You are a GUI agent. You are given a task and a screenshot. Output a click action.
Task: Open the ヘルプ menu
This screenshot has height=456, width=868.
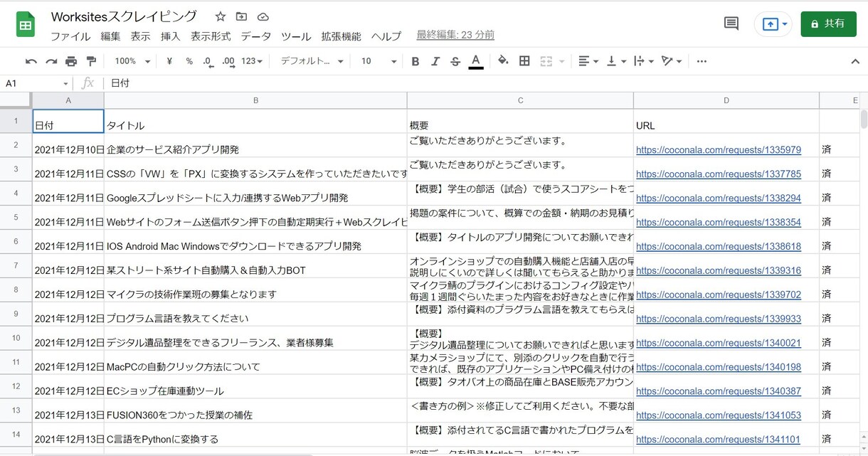pos(386,36)
